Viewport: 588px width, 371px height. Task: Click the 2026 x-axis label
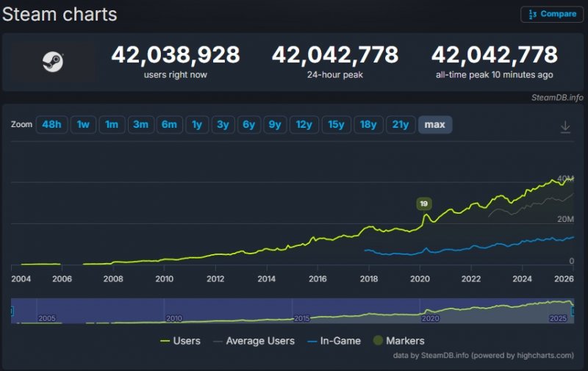point(564,279)
